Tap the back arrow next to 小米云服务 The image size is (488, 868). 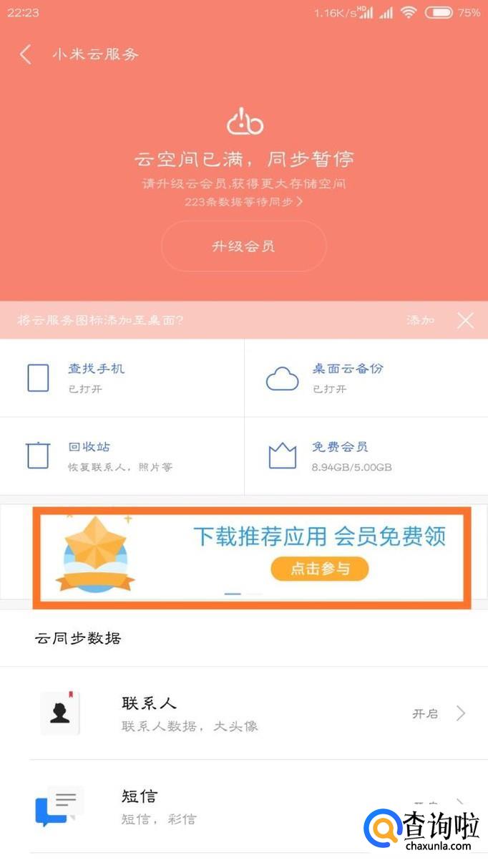[26, 54]
